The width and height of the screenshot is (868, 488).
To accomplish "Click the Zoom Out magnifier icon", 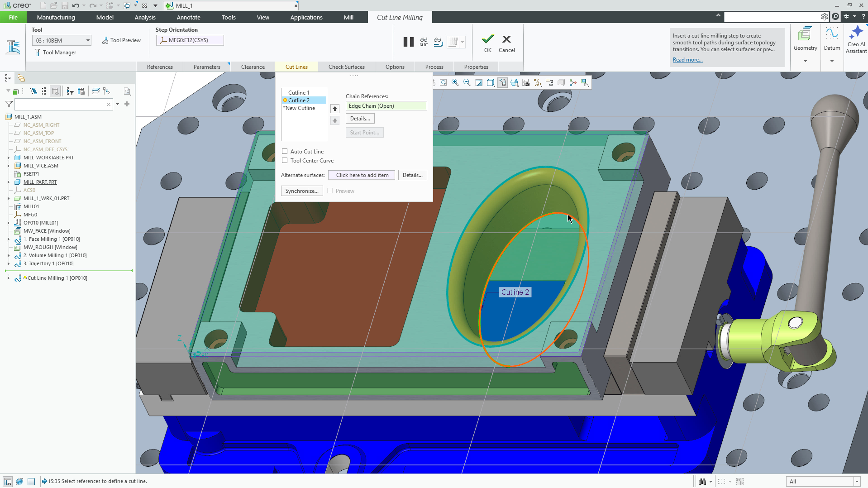I will tap(467, 82).
